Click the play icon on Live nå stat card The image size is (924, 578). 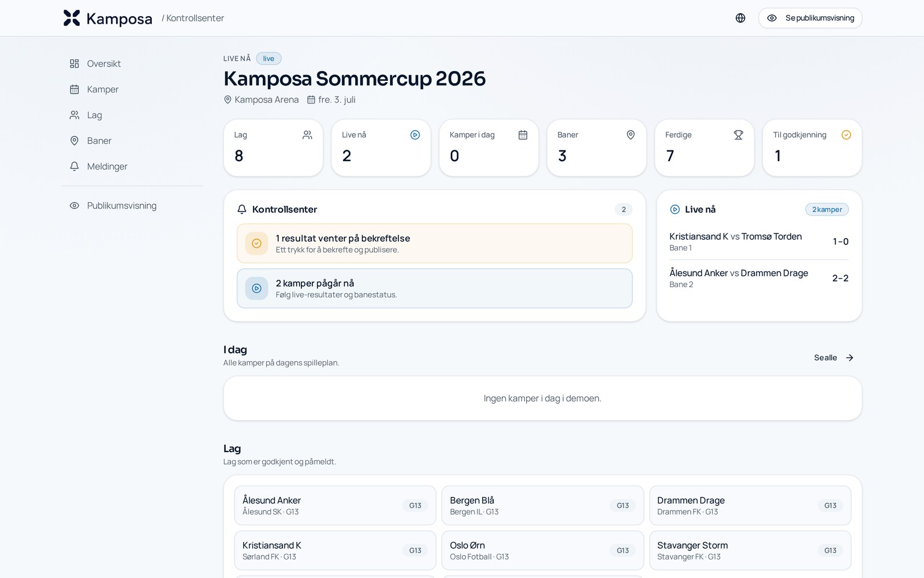(415, 135)
